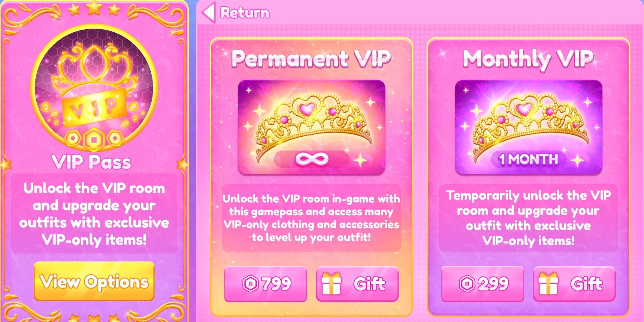
Task: Click the 1 MONTH badge label
Action: tap(529, 160)
